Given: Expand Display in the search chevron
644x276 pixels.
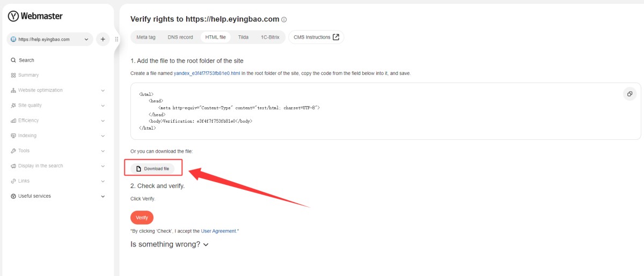Looking at the screenshot, I should coord(103,166).
